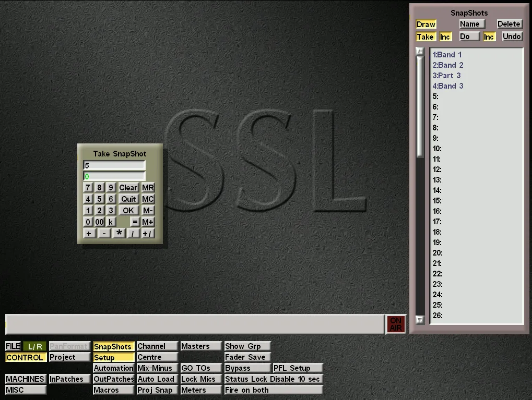
Task: Click the MC memory clear key
Action: tap(148, 199)
